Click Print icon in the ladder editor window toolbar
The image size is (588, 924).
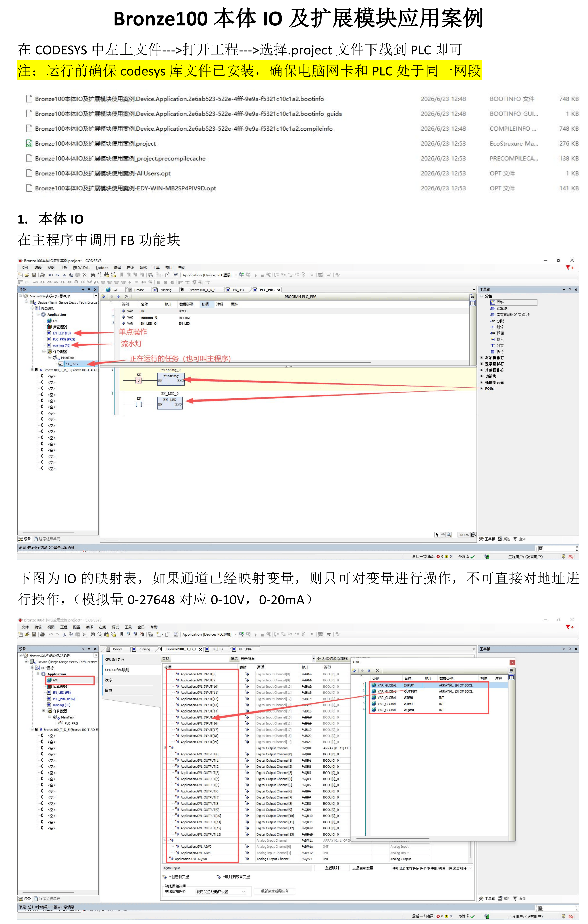coord(42,275)
